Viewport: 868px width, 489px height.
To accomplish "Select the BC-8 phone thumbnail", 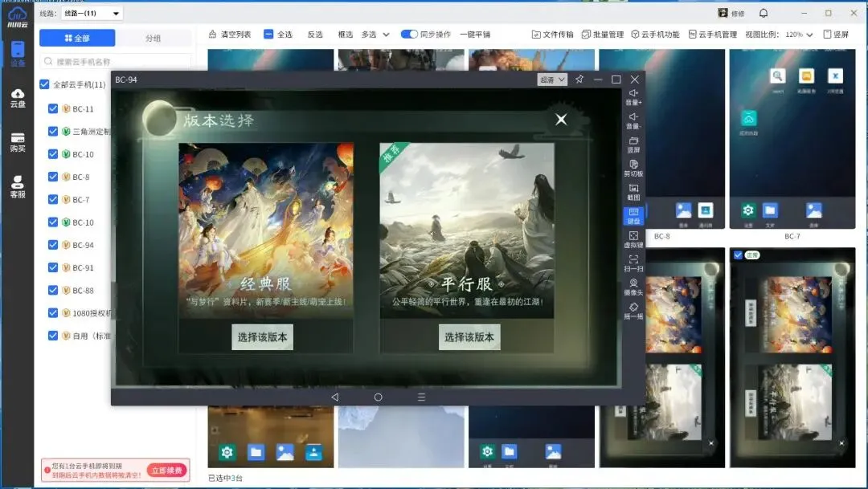I will [x=661, y=138].
